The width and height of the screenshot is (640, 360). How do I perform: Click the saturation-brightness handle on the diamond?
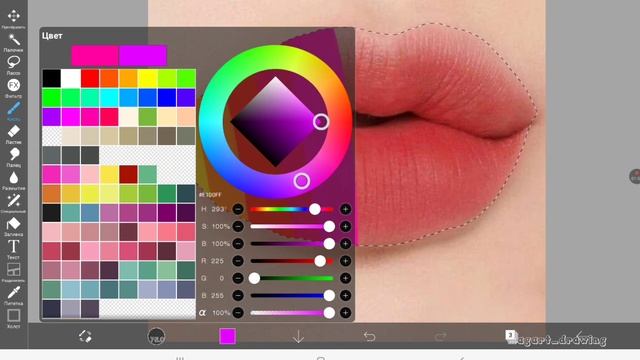(x=321, y=122)
